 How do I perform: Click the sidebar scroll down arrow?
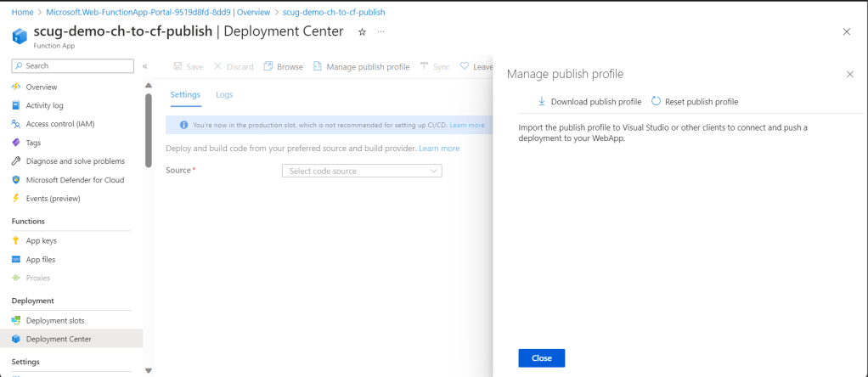point(149,370)
